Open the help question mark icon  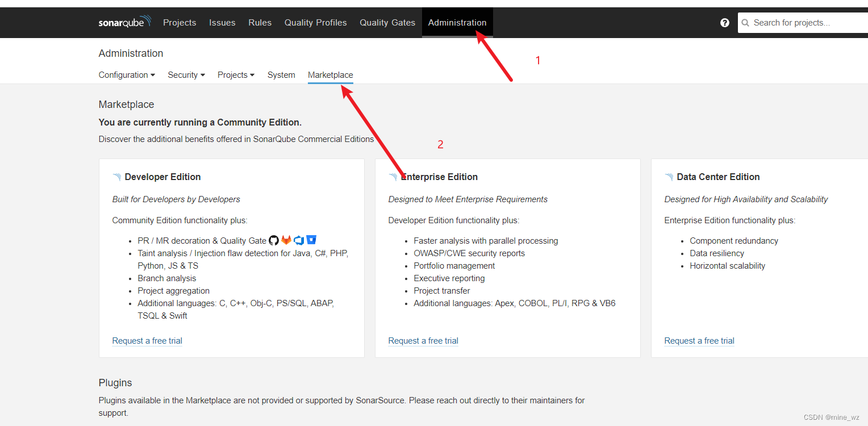(x=725, y=23)
